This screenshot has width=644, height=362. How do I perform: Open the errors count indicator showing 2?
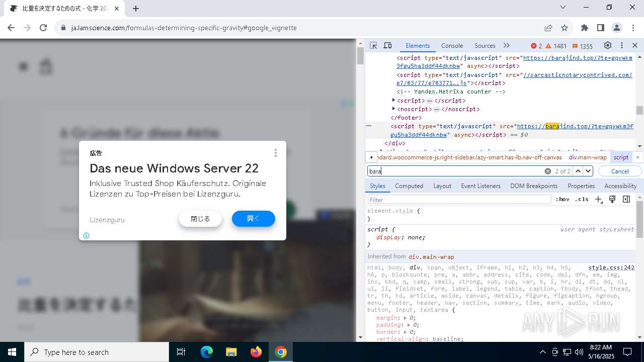[x=536, y=46]
